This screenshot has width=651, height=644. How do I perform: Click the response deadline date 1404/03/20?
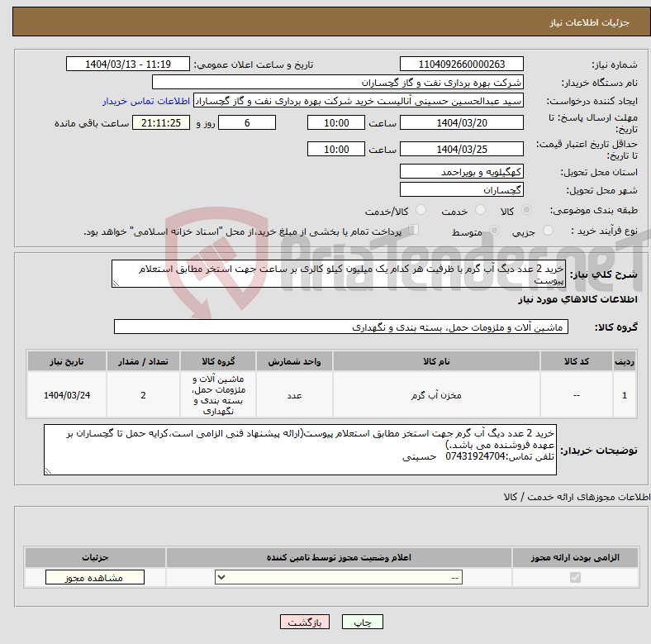click(461, 122)
